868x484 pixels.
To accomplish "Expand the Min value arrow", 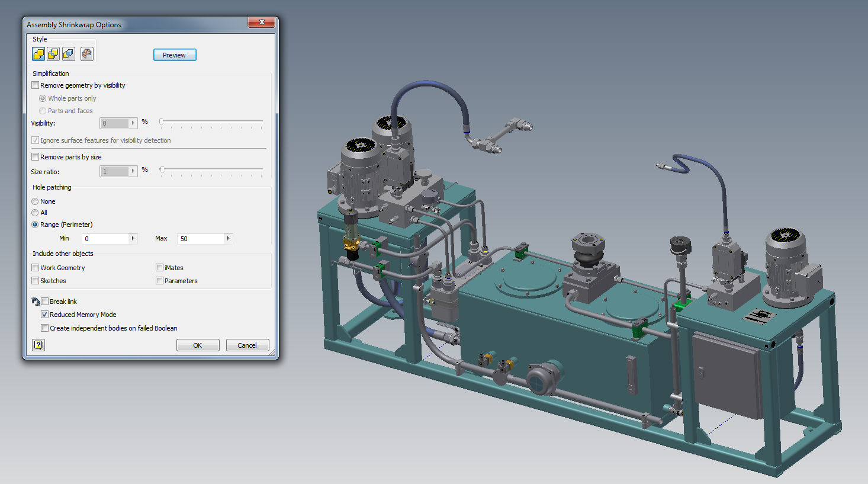I will coord(133,239).
